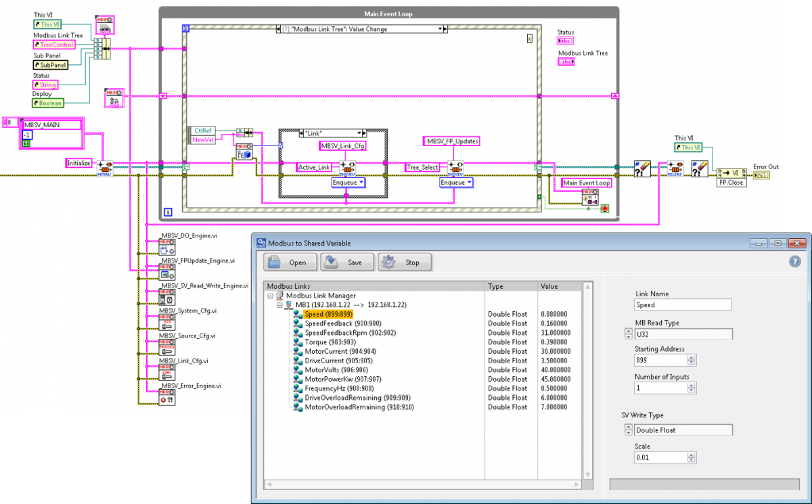Click the release queue VI icon
Screen dimensions: 812x504
tap(675, 168)
